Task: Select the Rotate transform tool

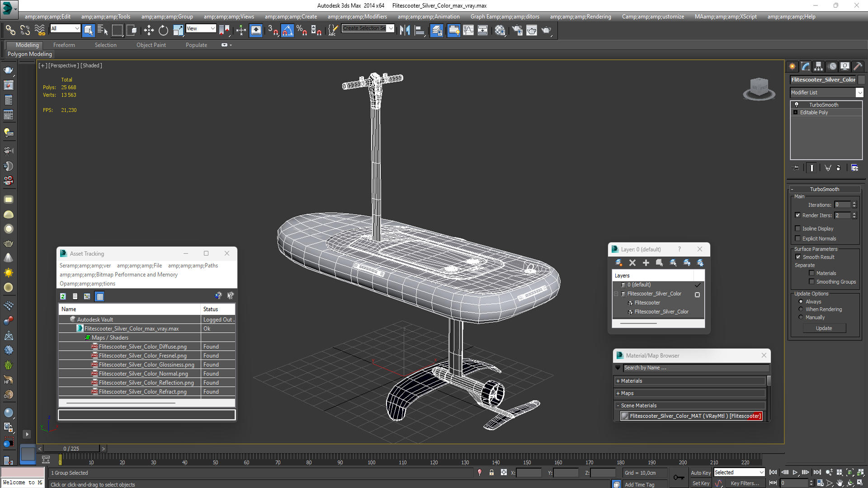Action: pyautogui.click(x=163, y=30)
